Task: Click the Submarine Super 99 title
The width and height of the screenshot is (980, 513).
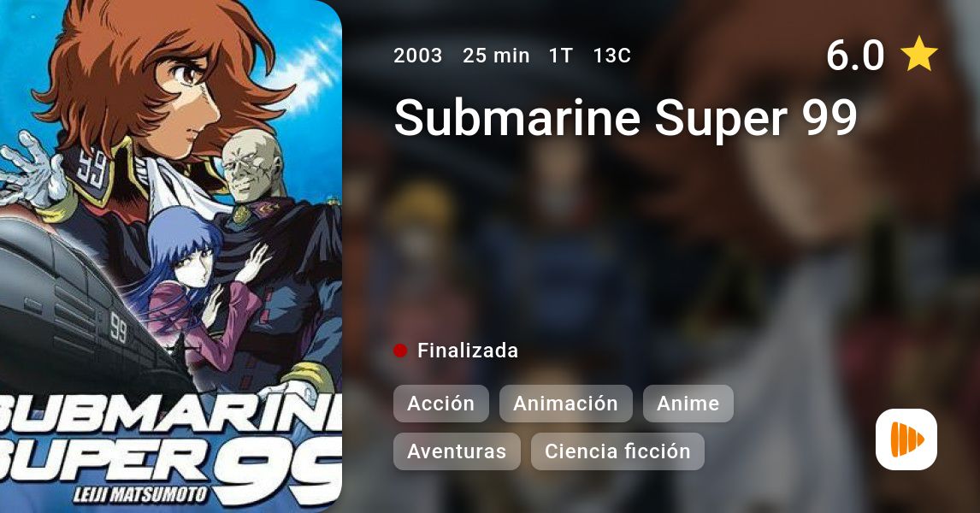Action: point(626,117)
